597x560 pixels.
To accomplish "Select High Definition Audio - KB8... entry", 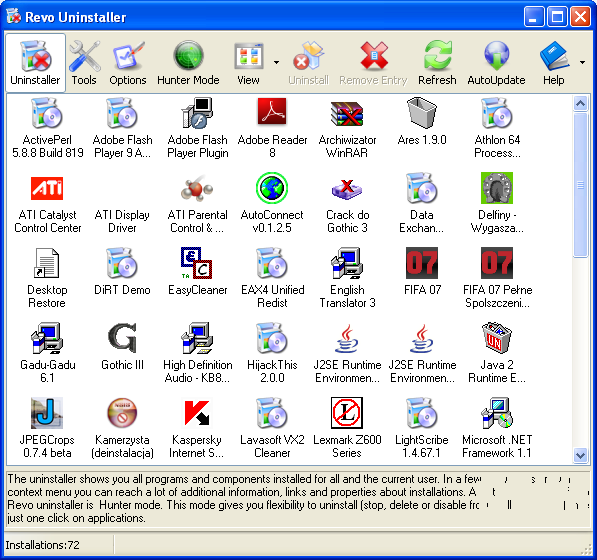I will [x=198, y=353].
